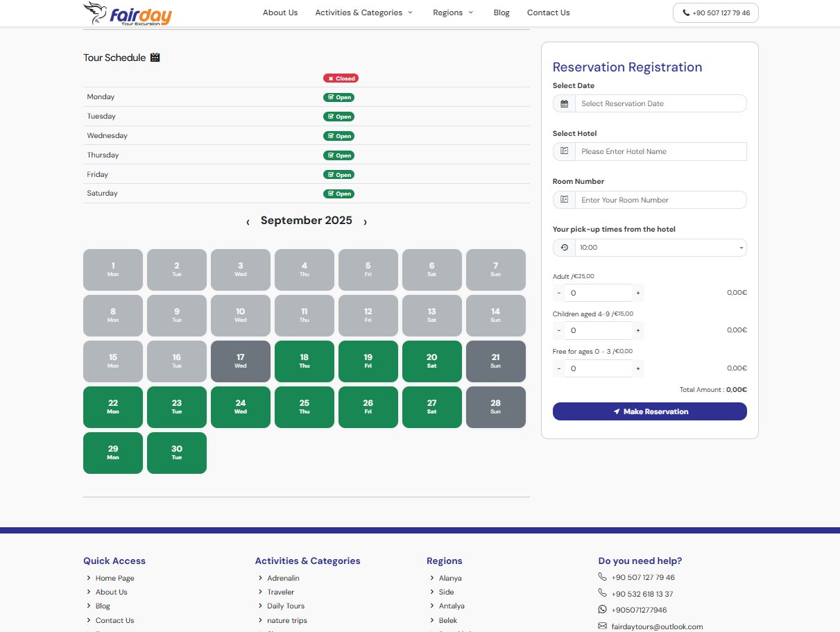Click the email envelope icon in footer

coord(602,626)
